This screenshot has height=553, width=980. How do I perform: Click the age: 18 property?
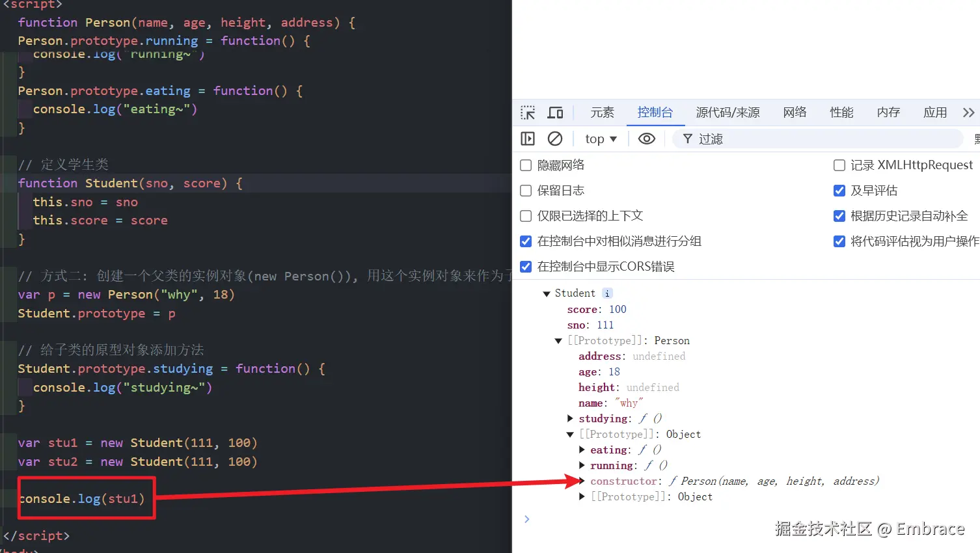pyautogui.click(x=599, y=372)
